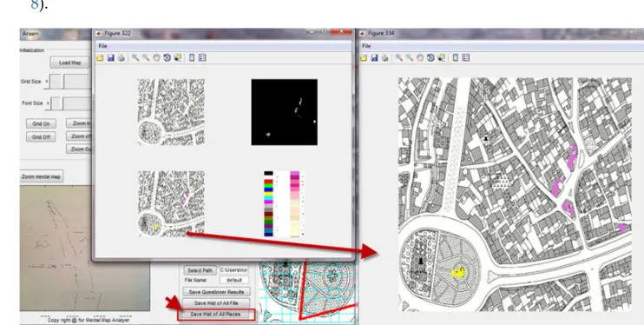
Task: Choose Rotate 3D tool in Figure 322
Action: coord(167,58)
